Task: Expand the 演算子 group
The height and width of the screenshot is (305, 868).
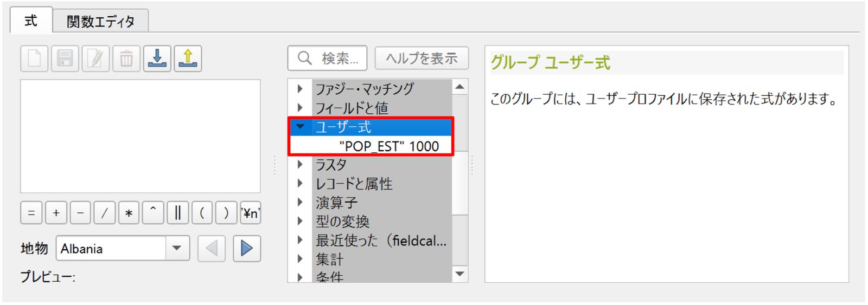Action: [300, 202]
